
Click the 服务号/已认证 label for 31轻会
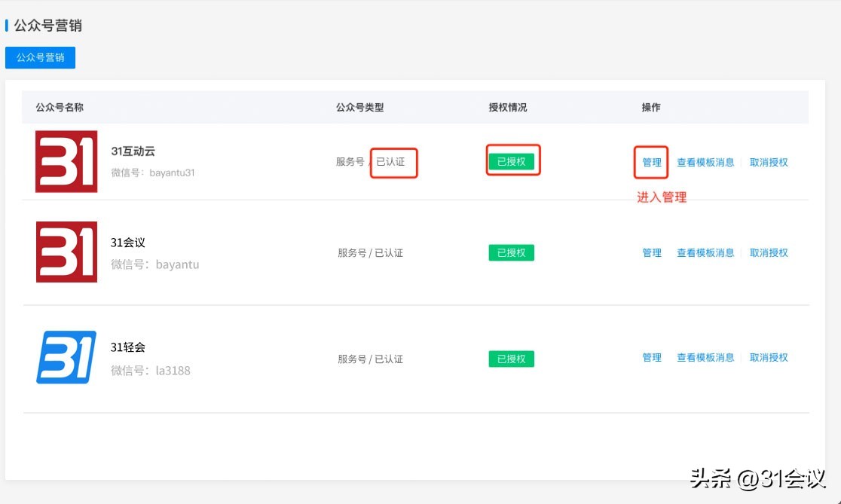pyautogui.click(x=371, y=359)
